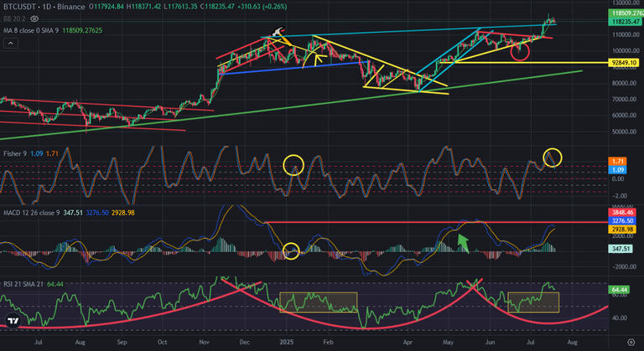Click the -2.00 Fisher scale label
Screen dimensions: 644x351
click(618, 196)
